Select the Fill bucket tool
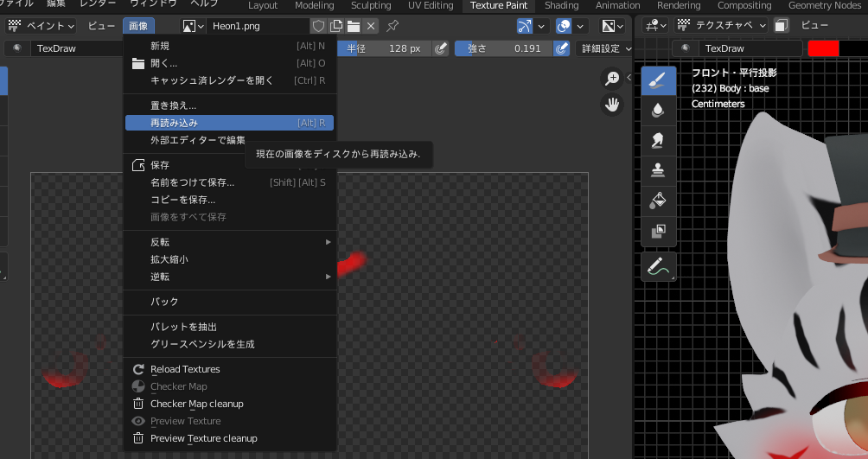The height and width of the screenshot is (459, 868). [x=658, y=200]
